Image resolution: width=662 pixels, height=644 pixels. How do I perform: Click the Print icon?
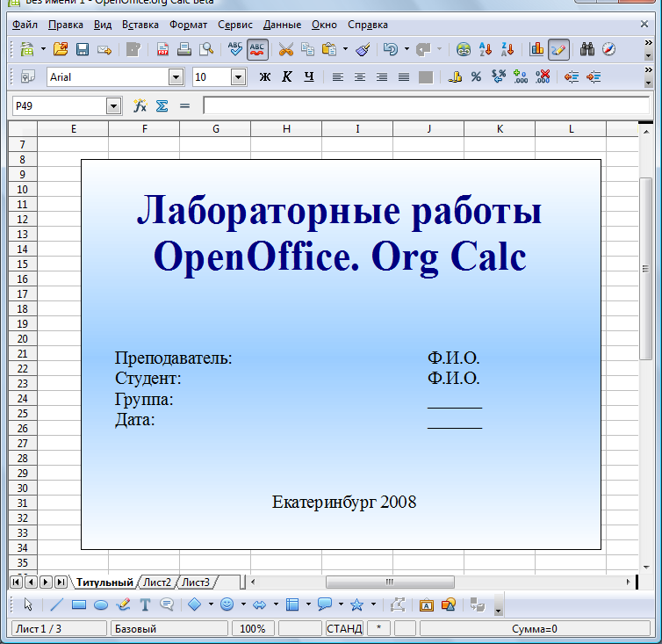click(x=184, y=49)
